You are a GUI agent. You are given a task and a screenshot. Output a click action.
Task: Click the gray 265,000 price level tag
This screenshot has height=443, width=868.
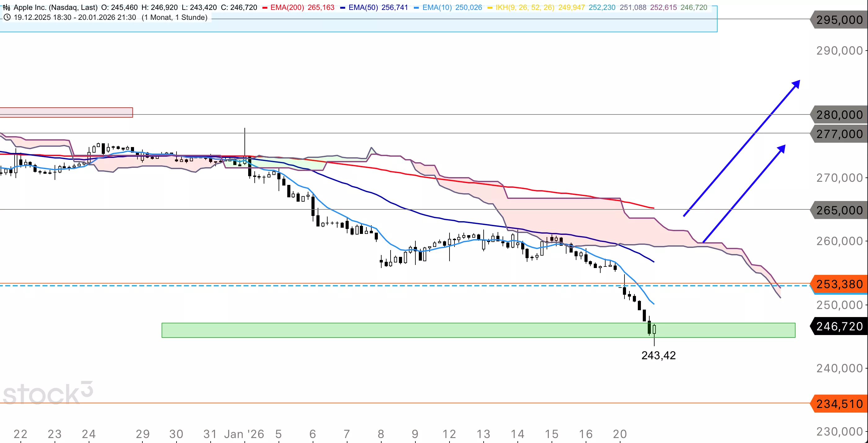click(839, 210)
